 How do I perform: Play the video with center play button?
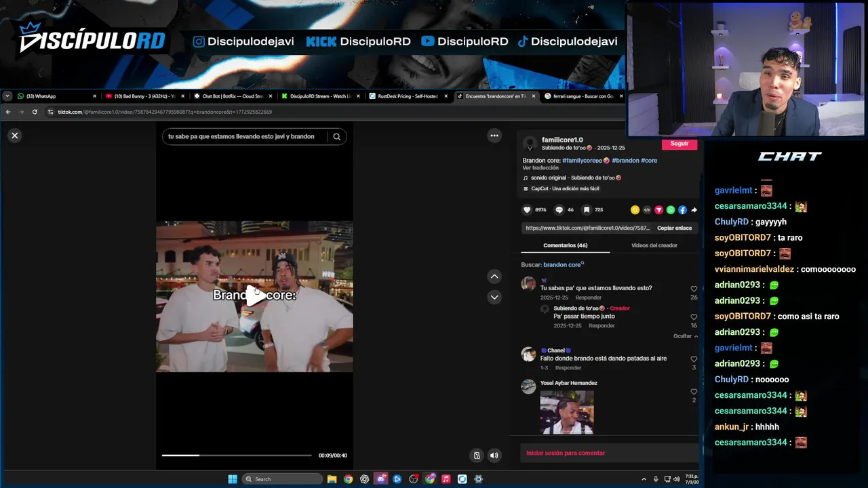[x=255, y=296]
